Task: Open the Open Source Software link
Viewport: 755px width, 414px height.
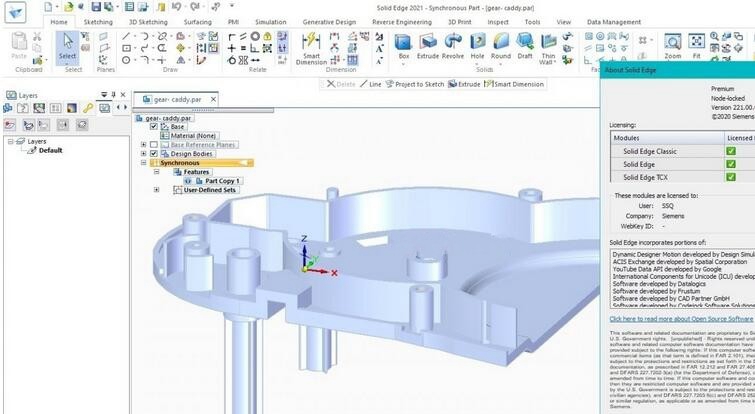Action: click(x=681, y=319)
